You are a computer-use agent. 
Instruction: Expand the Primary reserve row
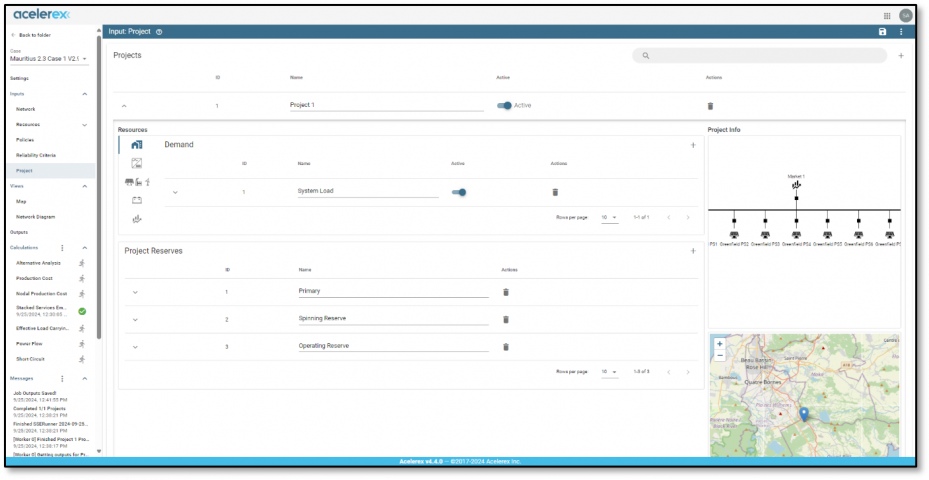pos(135,292)
